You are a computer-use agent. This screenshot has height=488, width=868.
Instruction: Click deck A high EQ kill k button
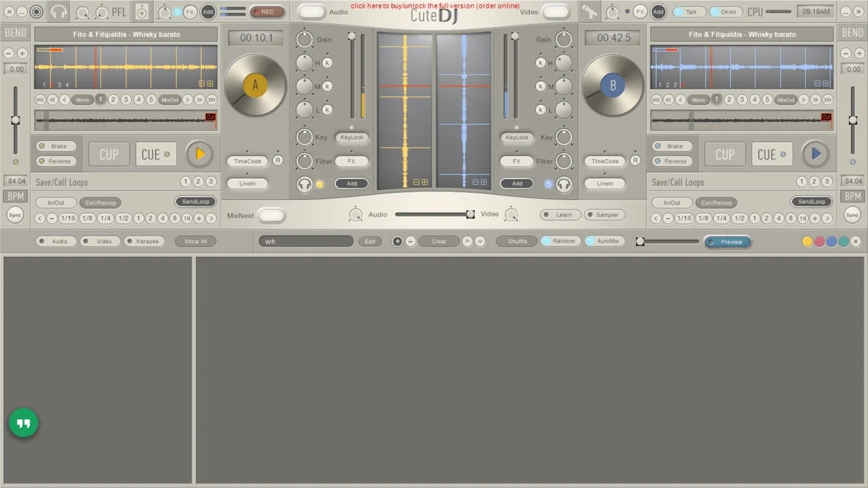coord(328,62)
